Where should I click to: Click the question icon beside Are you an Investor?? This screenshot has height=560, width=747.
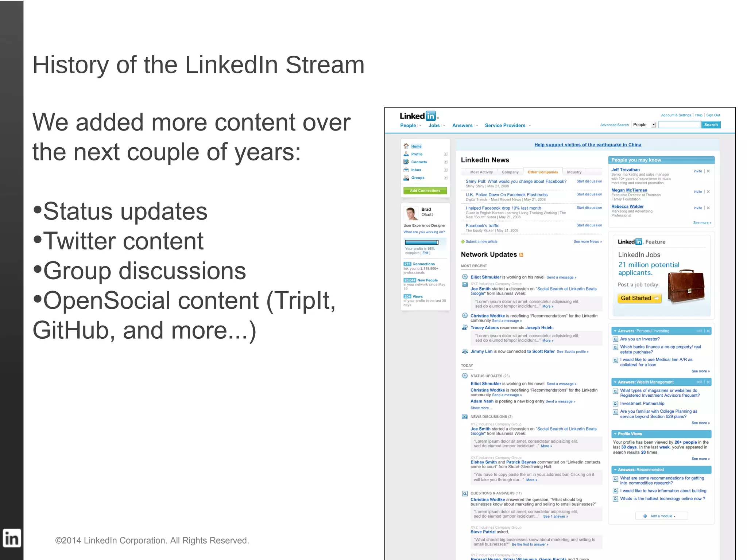(615, 339)
